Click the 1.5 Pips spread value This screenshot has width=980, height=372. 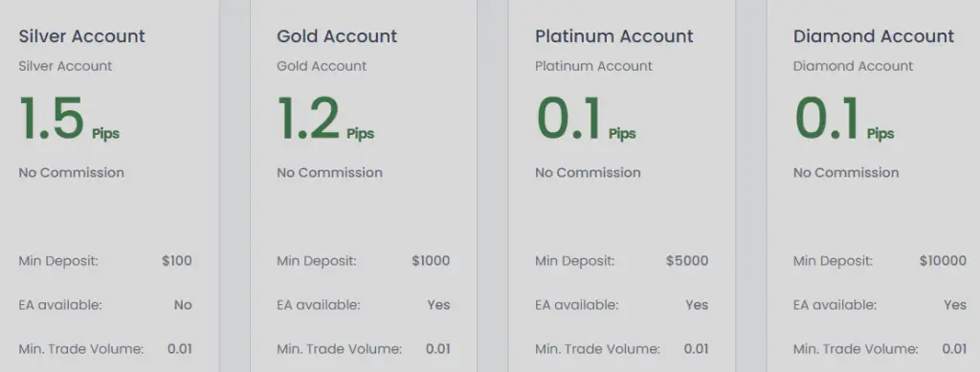coord(69,119)
